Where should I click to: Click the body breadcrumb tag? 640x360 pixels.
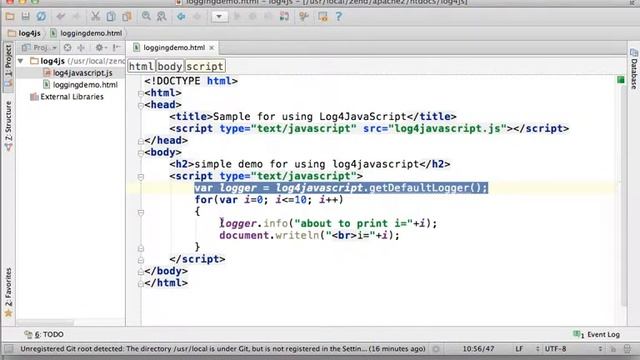(x=170, y=66)
